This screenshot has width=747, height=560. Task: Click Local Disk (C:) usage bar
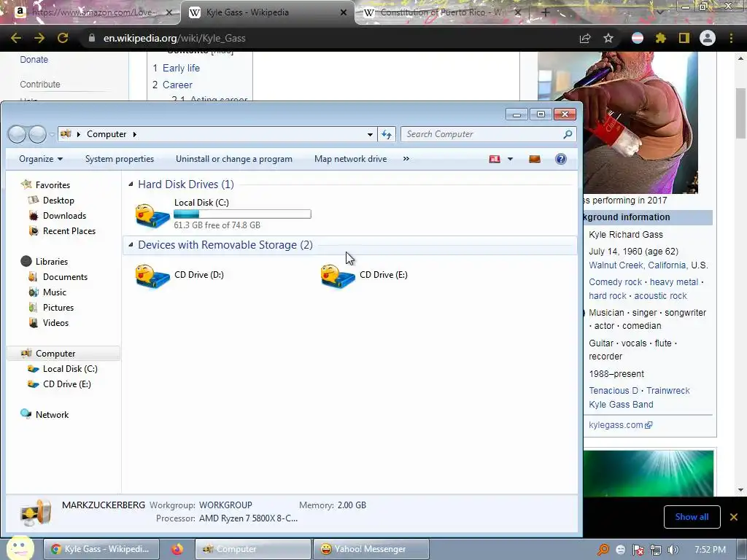(x=242, y=214)
